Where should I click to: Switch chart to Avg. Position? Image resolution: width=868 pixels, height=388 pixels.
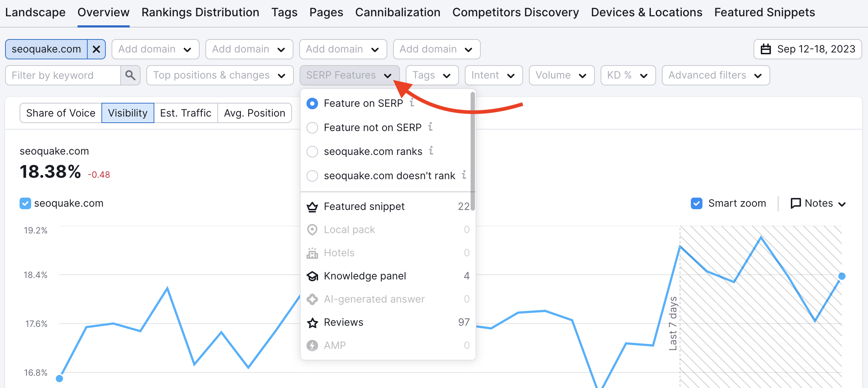255,113
